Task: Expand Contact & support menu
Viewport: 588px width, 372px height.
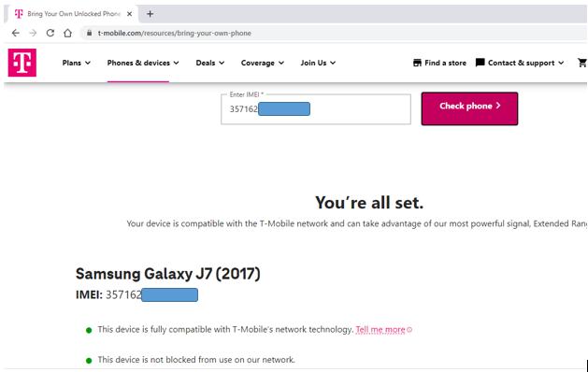Action: point(520,63)
